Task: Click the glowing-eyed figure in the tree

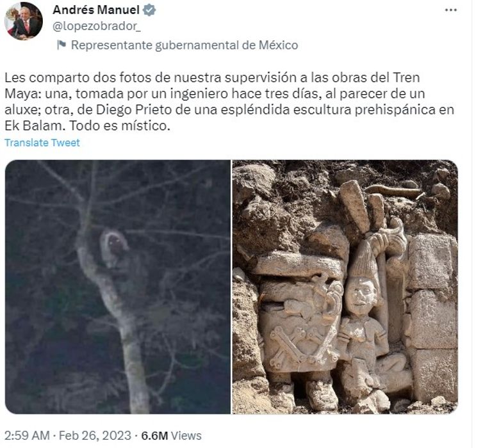Action: coord(115,250)
